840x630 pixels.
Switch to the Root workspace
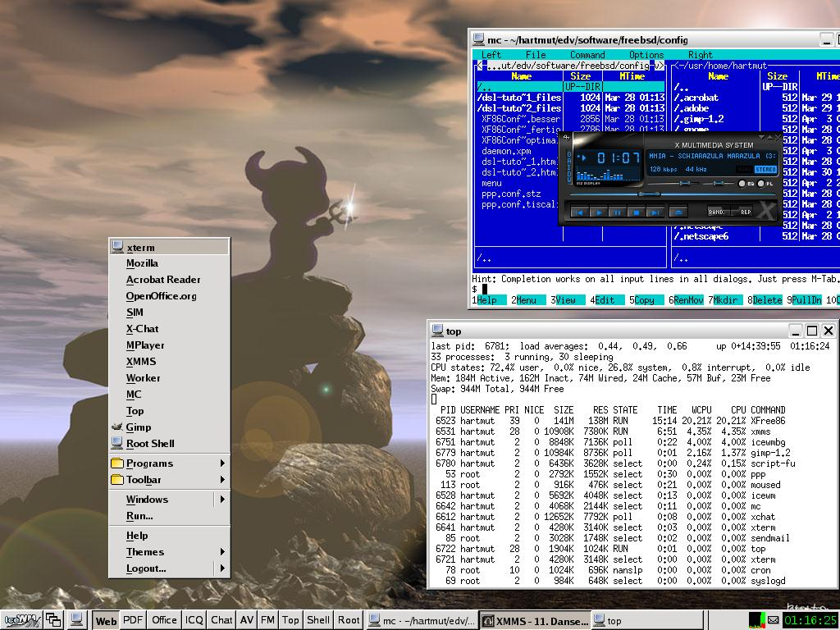tap(349, 620)
